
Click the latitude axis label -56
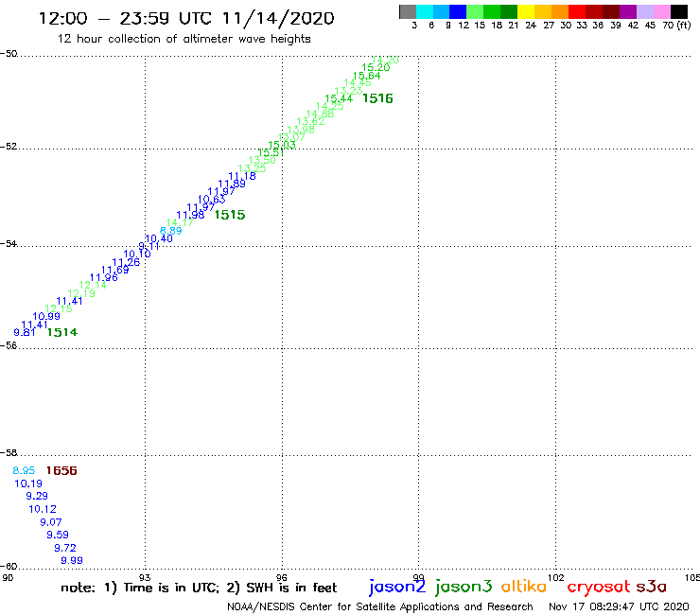pos(9,345)
